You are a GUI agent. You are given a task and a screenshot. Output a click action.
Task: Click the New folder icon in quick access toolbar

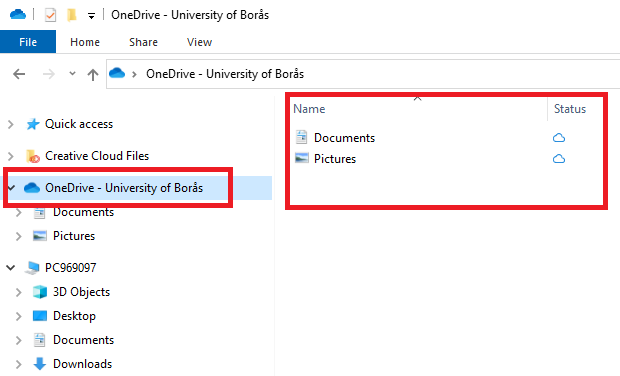[72, 15]
